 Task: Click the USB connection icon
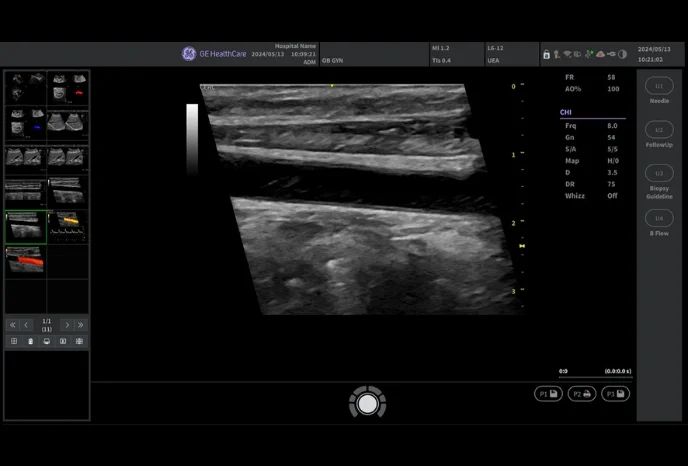click(x=610, y=54)
